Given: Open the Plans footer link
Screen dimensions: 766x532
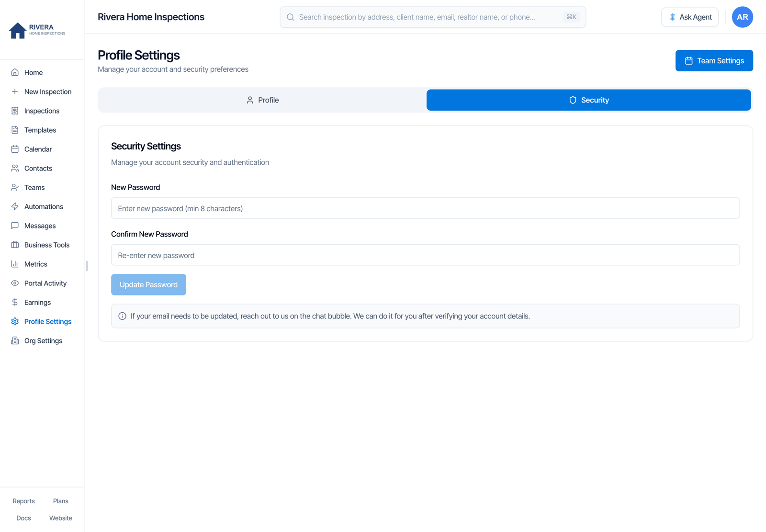Looking at the screenshot, I should (61, 501).
